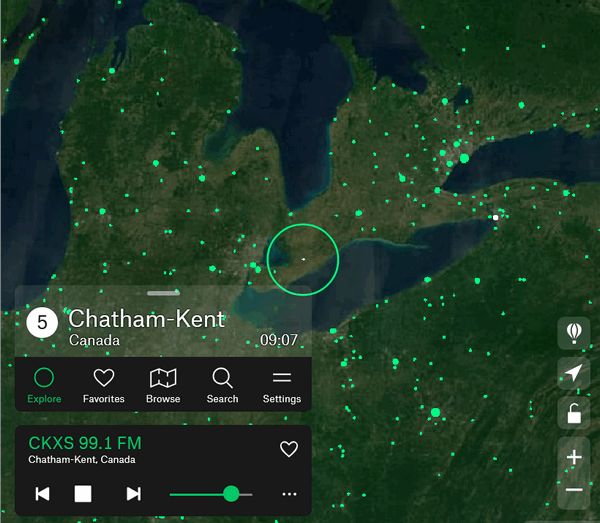Open the Browse tab
Viewport: 600px width, 523px height.
coord(163,385)
